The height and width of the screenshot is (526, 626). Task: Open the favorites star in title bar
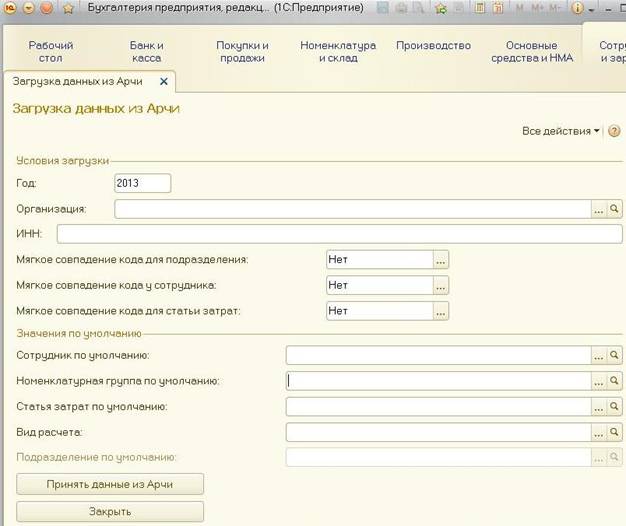(x=68, y=8)
